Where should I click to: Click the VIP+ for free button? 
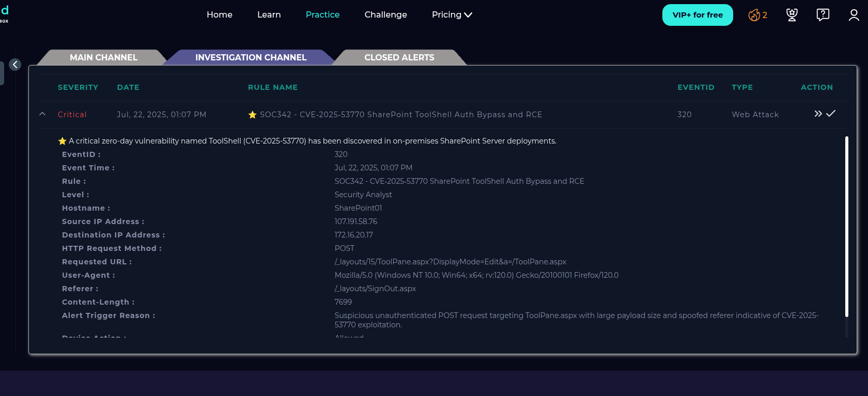point(697,15)
